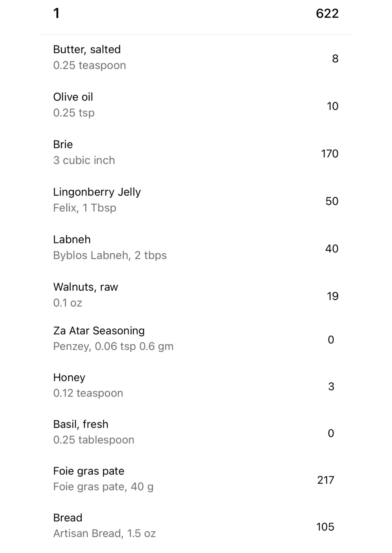Click the Artisan Bread, 1.5 oz subtitle
This screenshot has width=392, height=553.
[105, 534]
